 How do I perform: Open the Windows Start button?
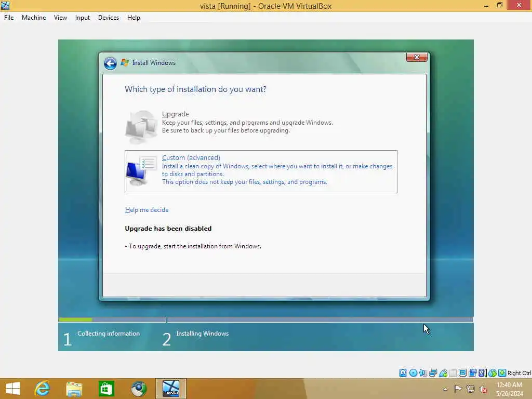tap(13, 389)
